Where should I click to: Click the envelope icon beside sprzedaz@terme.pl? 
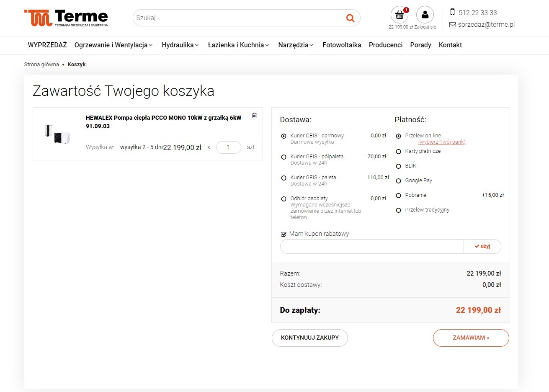pos(452,25)
